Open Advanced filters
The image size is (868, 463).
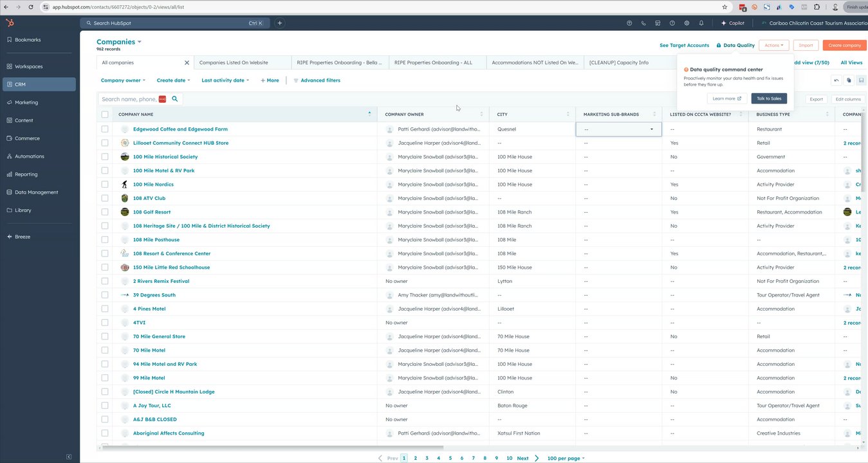pos(317,80)
